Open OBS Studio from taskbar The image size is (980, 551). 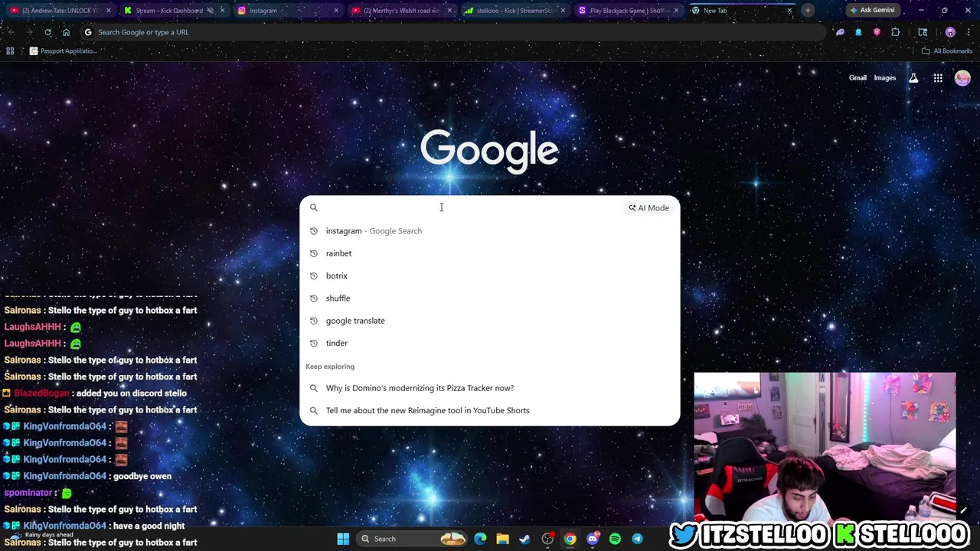point(547,539)
